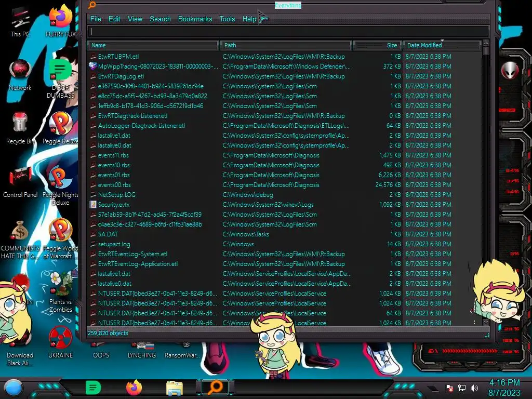Focus the Everything search box
The height and width of the screenshot is (399, 532).
(288, 31)
